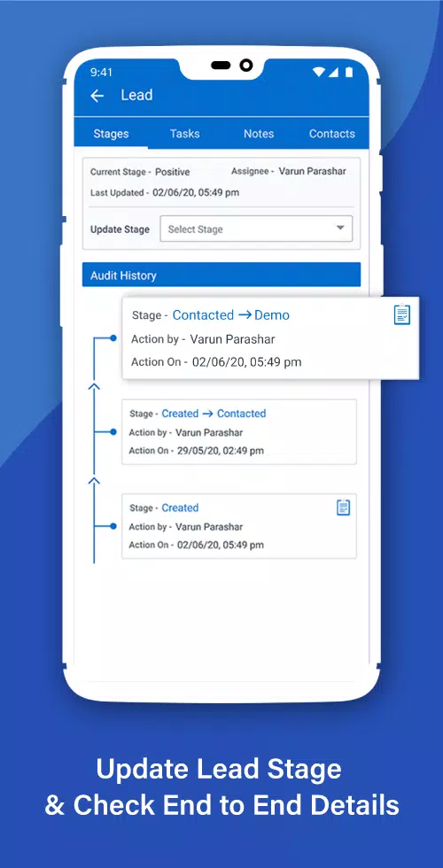Click the Assignee name 'Varun Parashar'

[x=312, y=171]
